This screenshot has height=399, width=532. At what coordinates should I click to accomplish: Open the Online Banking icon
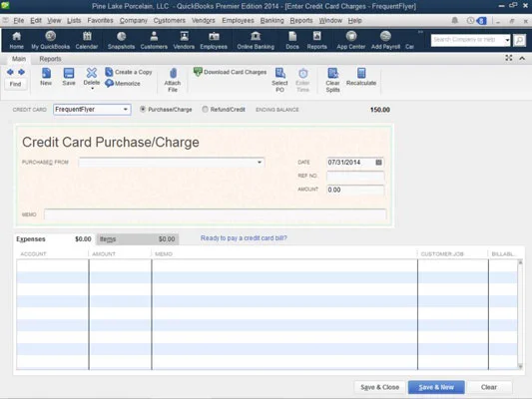point(256,36)
